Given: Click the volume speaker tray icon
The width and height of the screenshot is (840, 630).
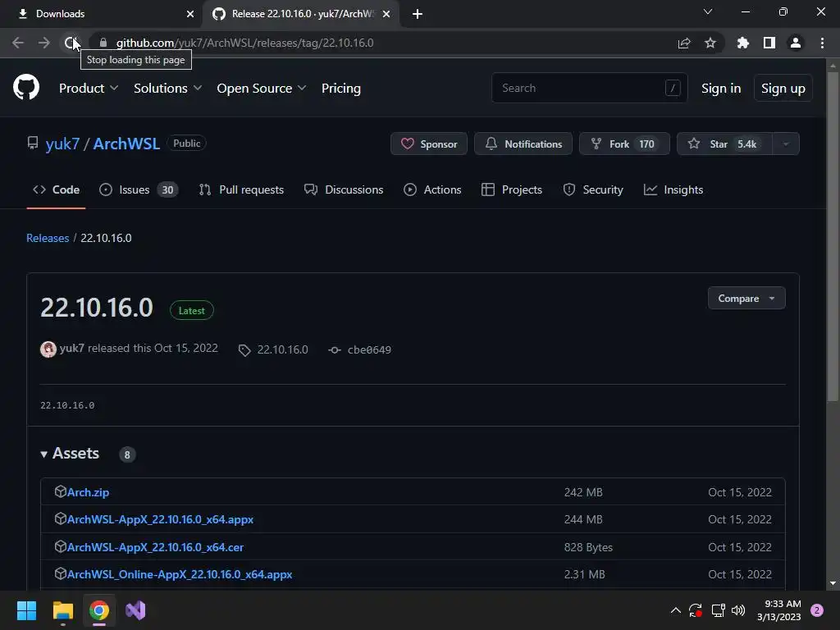Looking at the screenshot, I should (738, 610).
